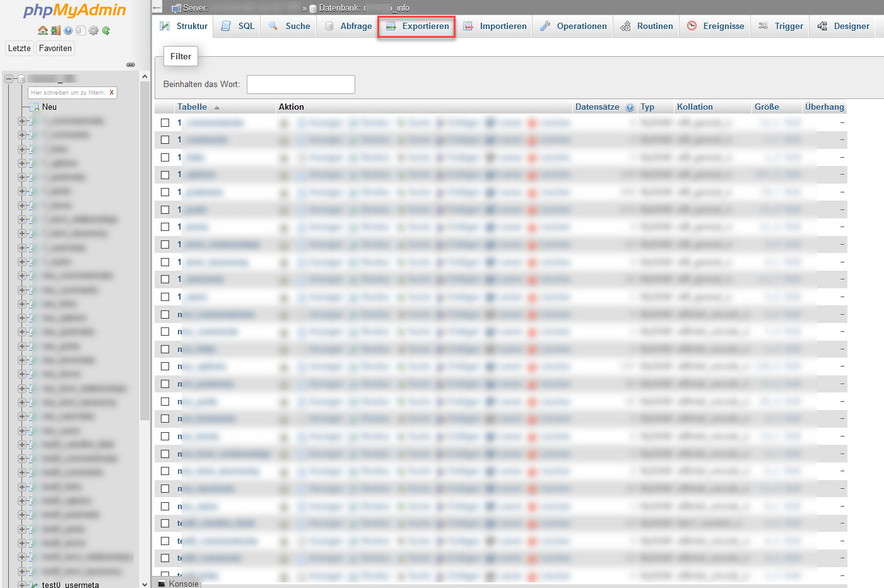This screenshot has height=588, width=884.
Task: Clear the navigation filter with red X
Action: click(x=112, y=93)
